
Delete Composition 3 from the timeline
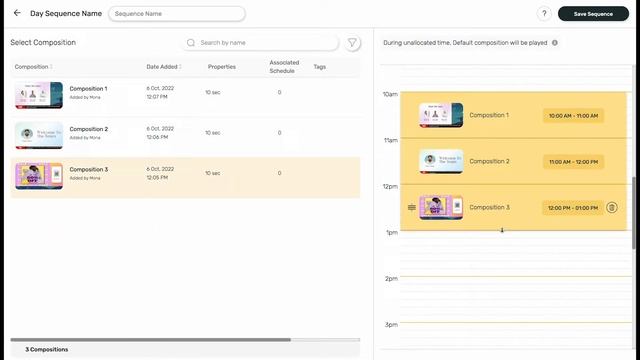point(611,208)
